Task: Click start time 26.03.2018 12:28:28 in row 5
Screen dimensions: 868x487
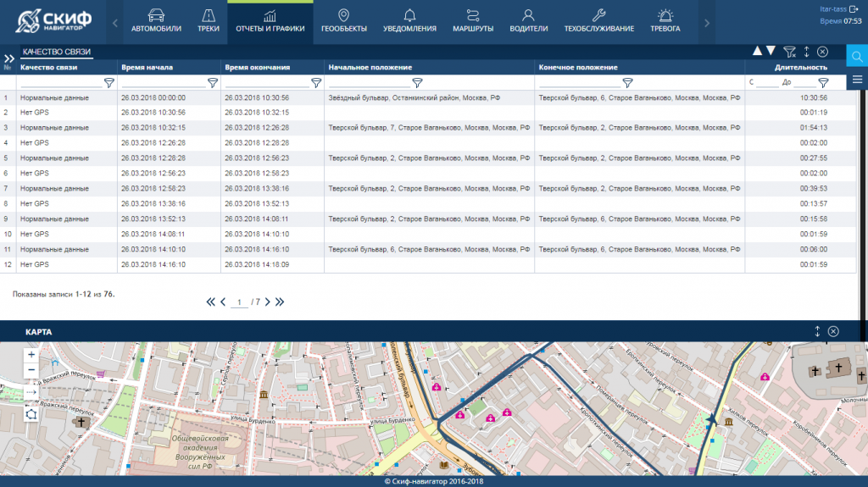Action: (x=153, y=158)
